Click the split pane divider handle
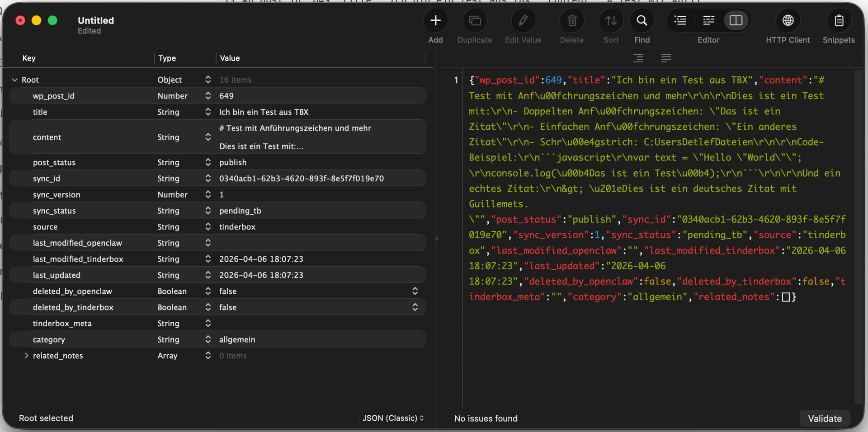This screenshot has height=432, width=868. (x=437, y=239)
